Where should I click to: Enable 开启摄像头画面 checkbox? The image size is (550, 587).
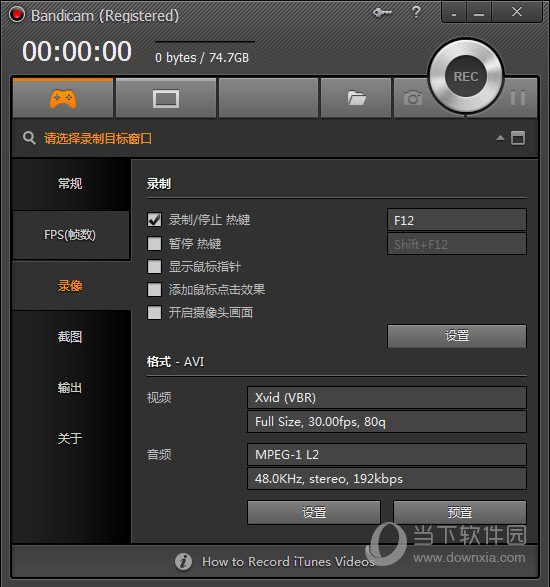tap(155, 313)
